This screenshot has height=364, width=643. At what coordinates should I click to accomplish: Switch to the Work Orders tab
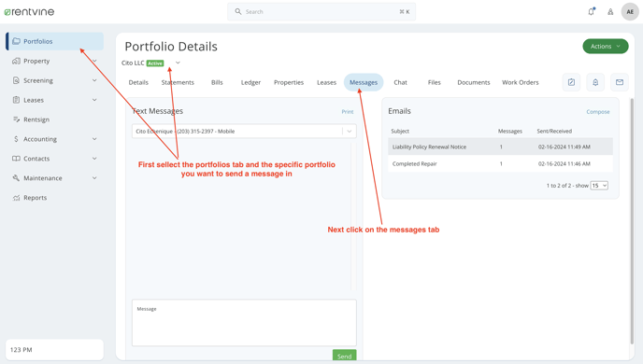520,82
